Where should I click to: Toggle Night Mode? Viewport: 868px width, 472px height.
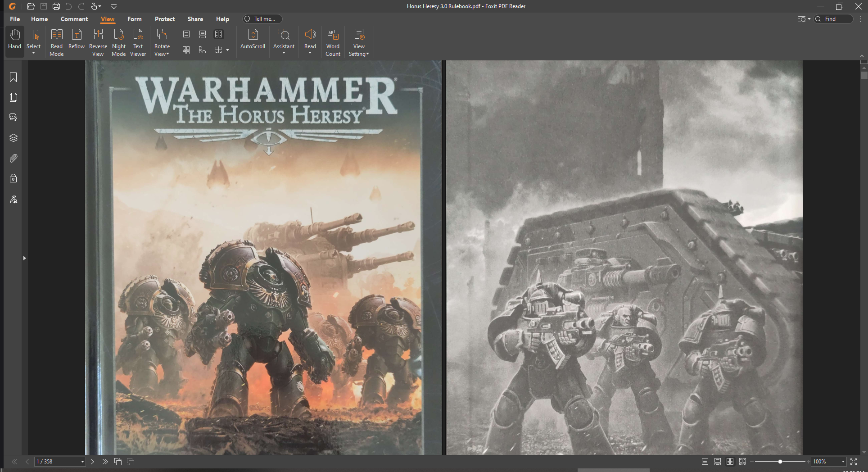pos(119,43)
